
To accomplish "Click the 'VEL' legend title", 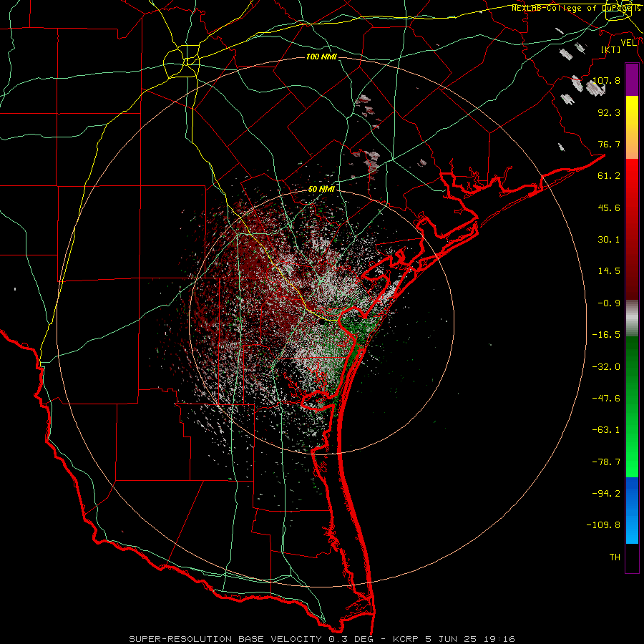I will point(628,43).
